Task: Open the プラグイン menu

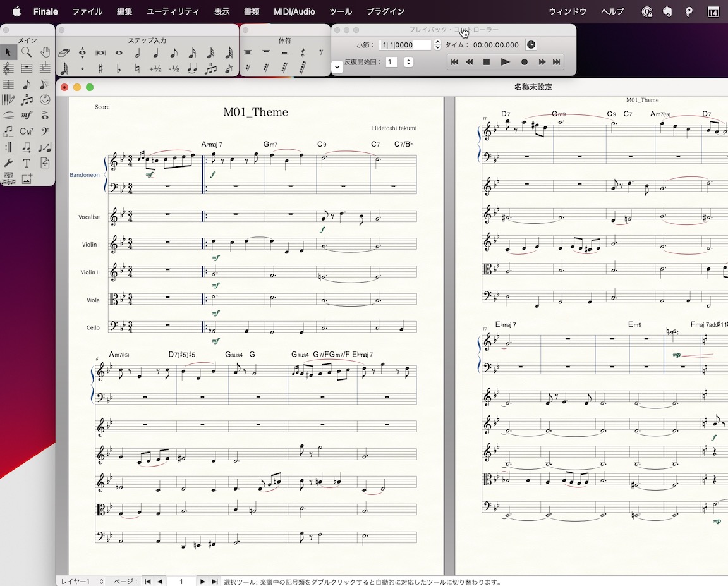Action: (x=385, y=11)
